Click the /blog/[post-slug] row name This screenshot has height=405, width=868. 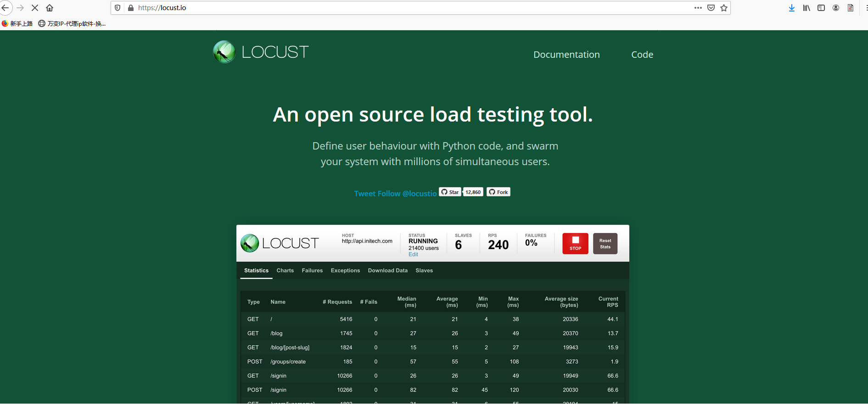[x=290, y=348]
